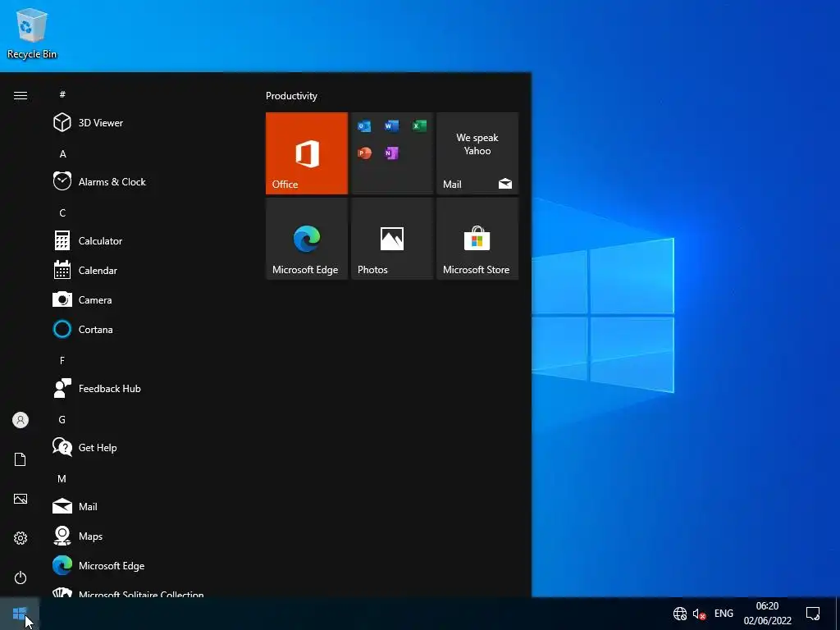Open the Photos tile
This screenshot has height=630, width=840.
point(392,239)
